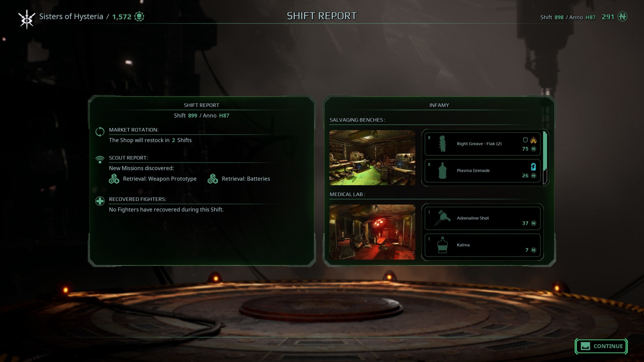Screen dimensions: 644x362
Task: Click the Sisters of Hysteria gang emblem
Action: point(26,19)
